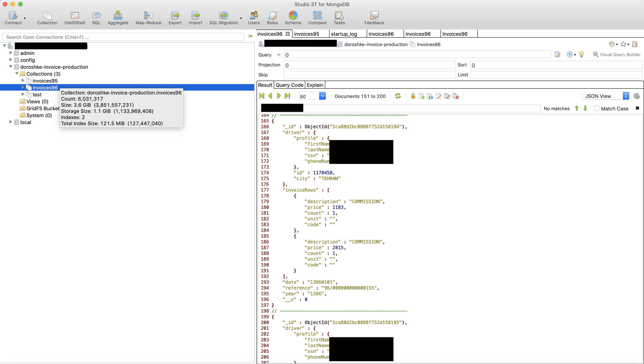The image size is (644, 364).
Task: Open the startup_log tab
Action: (x=344, y=34)
